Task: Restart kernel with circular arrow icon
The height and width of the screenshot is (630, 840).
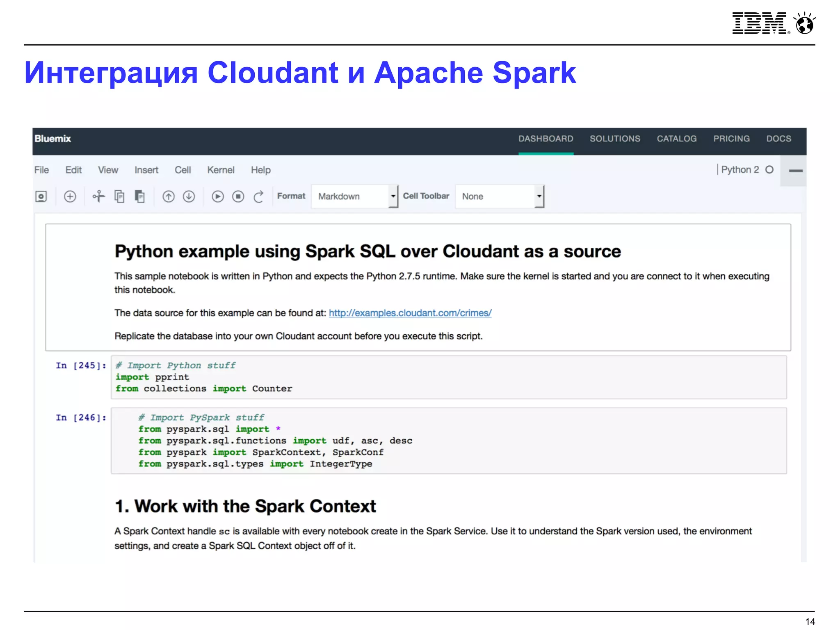Action: point(258,196)
